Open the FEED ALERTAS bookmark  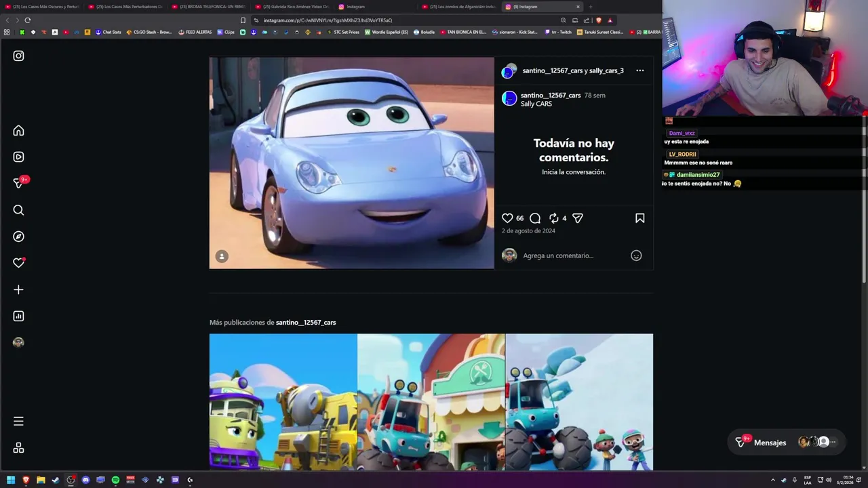195,32
